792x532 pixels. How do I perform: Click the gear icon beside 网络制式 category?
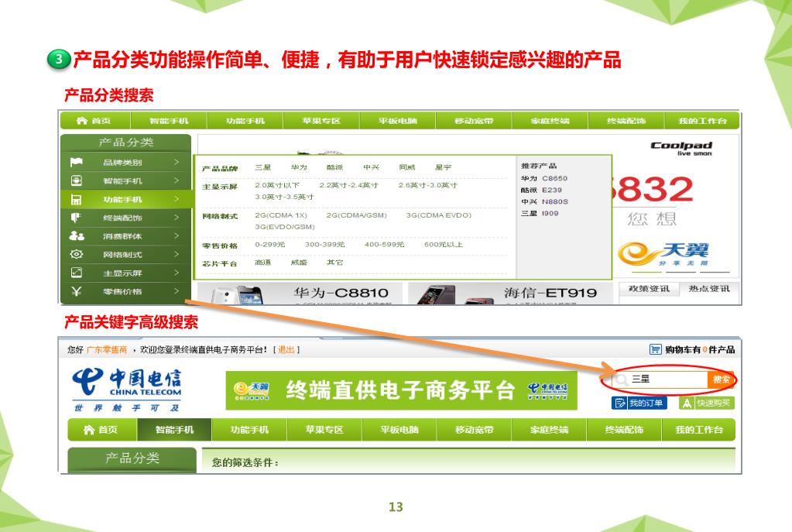(x=77, y=254)
